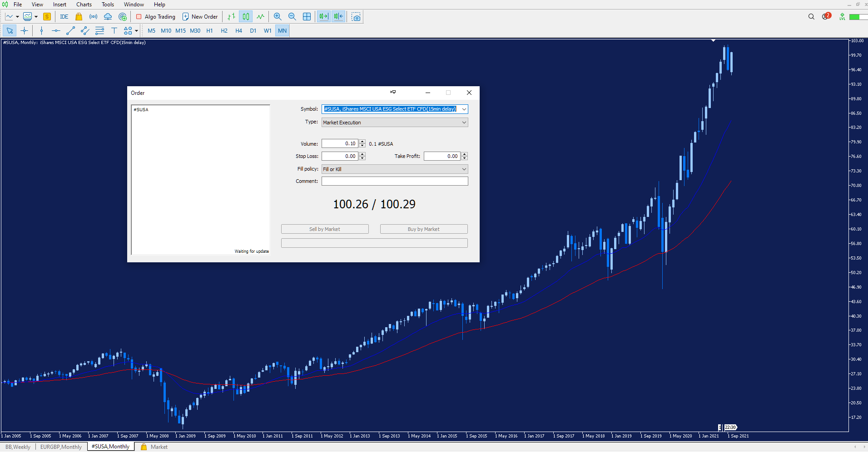Open the View menu

(37, 5)
